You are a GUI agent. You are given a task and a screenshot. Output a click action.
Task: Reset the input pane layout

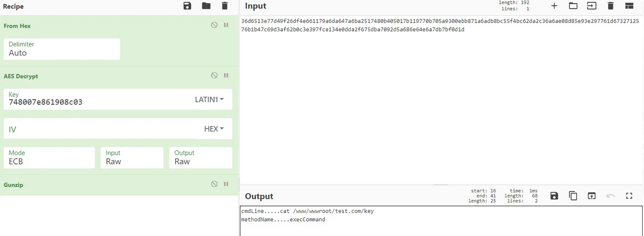[x=629, y=6]
